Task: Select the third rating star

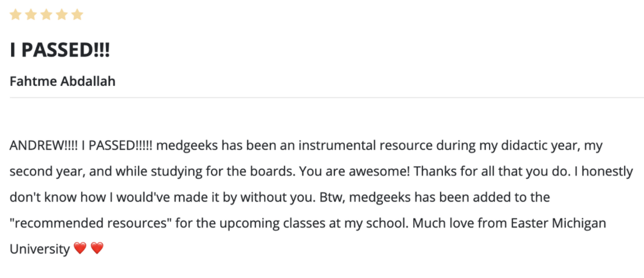Action: 46,15
